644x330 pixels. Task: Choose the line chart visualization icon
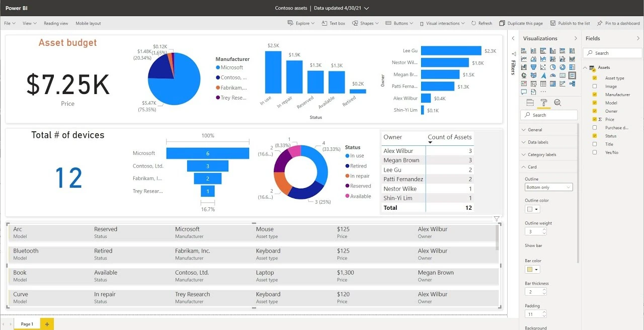coord(524,59)
